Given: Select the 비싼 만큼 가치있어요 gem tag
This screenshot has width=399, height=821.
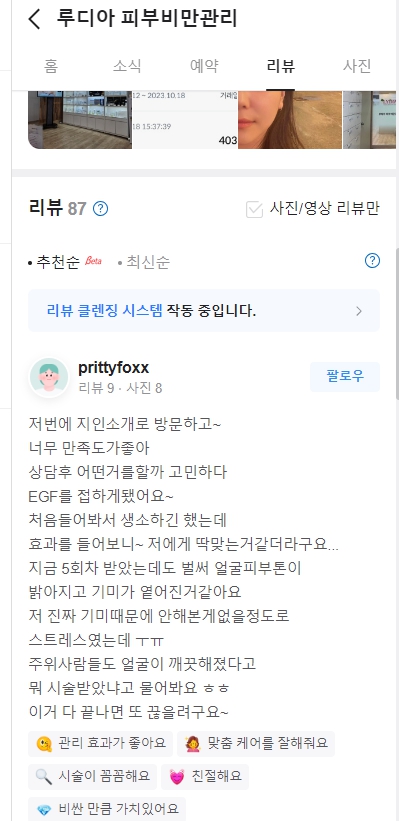Looking at the screenshot, I should click(107, 809).
